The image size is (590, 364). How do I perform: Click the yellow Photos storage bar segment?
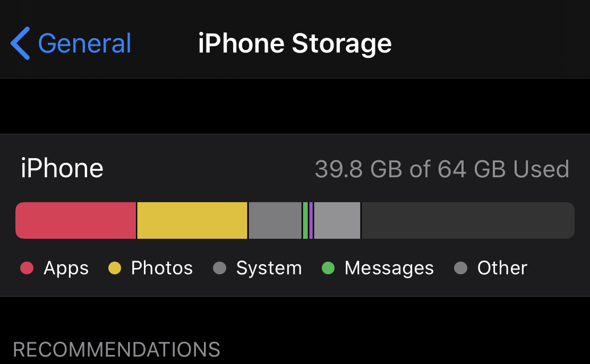(x=192, y=220)
